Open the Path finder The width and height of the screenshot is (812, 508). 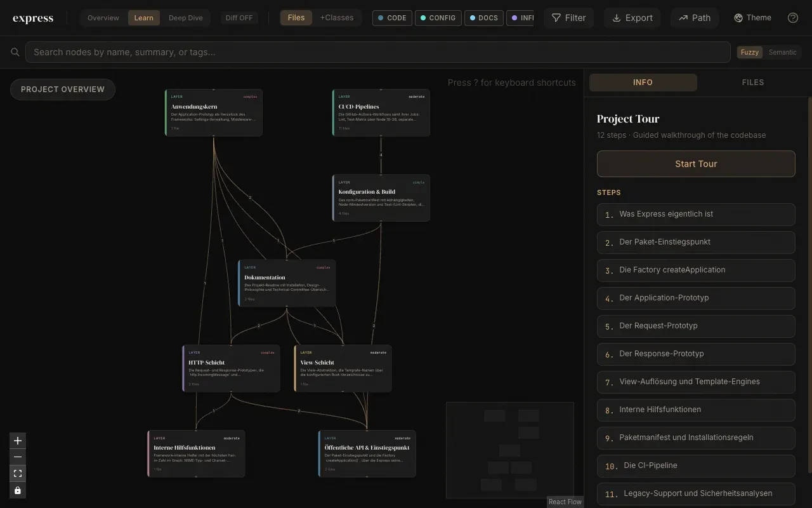tap(695, 18)
